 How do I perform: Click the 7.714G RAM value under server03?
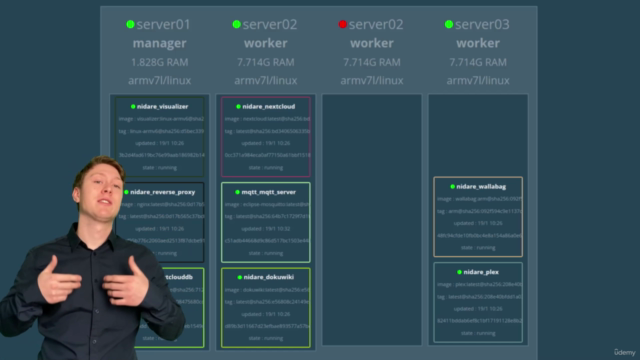(x=478, y=62)
